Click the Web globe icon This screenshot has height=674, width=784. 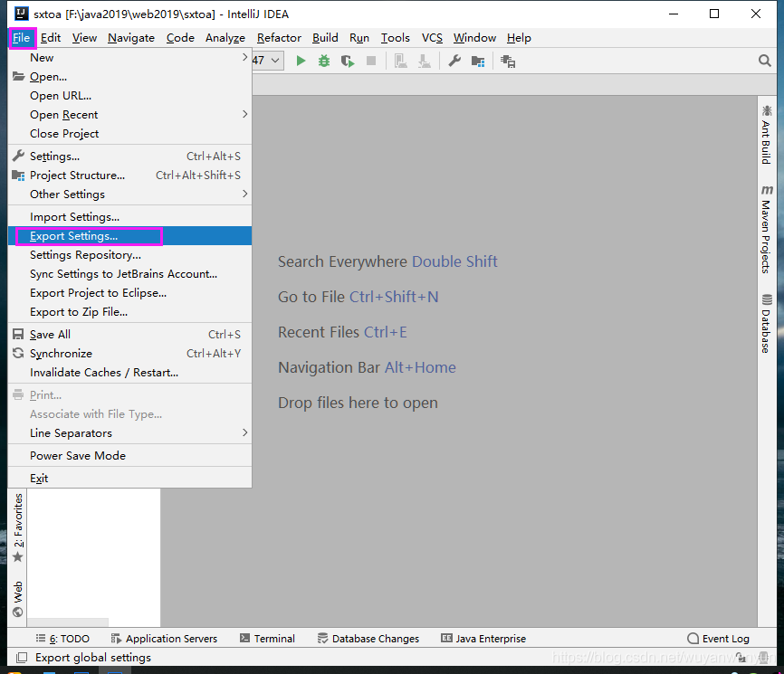(x=18, y=612)
